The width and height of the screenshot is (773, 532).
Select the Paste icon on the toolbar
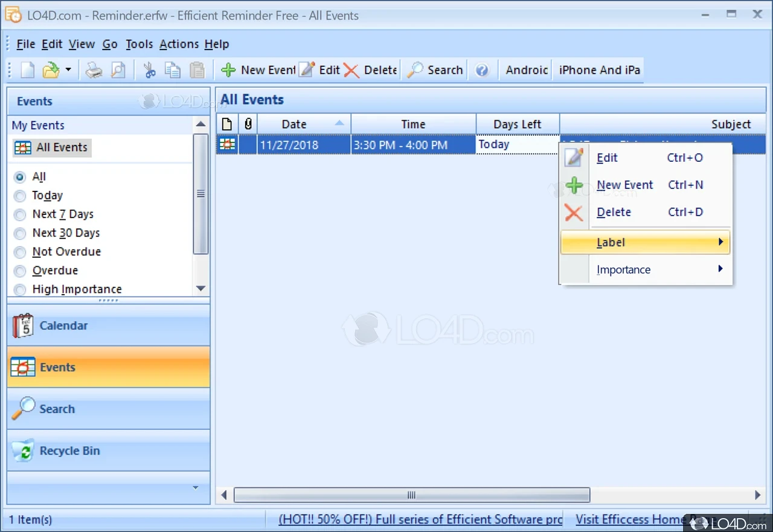click(x=197, y=69)
